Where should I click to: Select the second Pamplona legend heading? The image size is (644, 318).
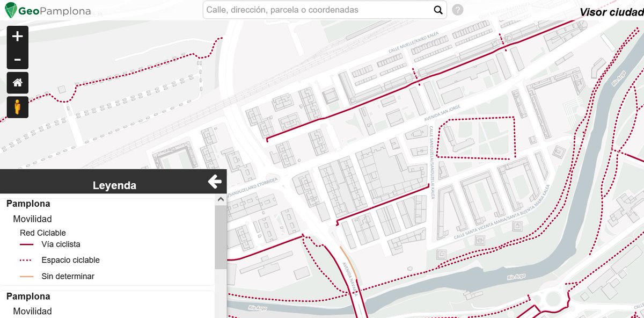28,296
